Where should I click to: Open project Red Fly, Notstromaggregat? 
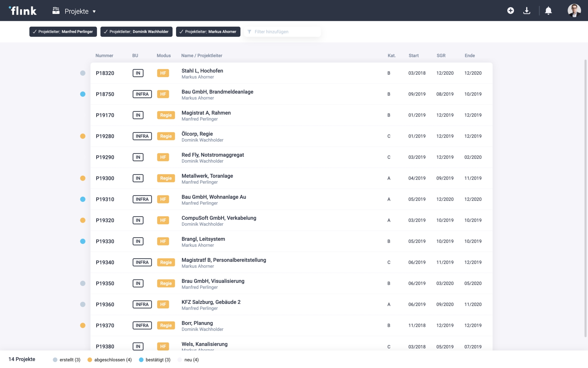pos(212,155)
